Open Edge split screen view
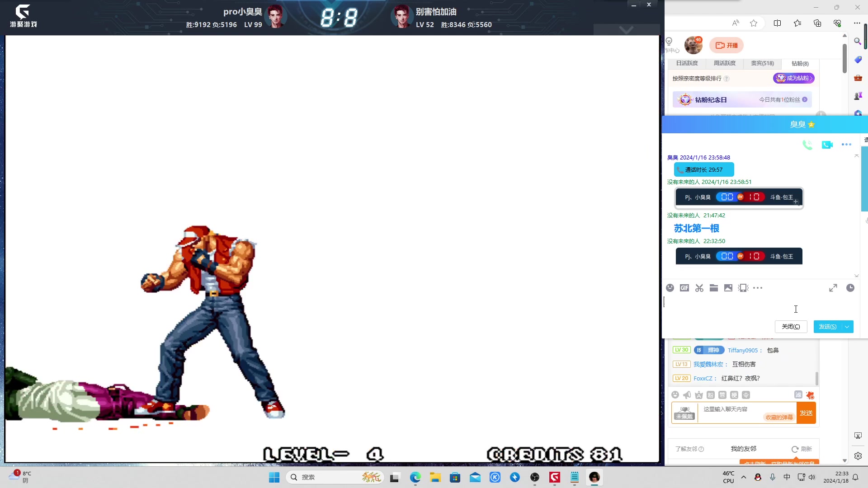Viewport: 868px width, 488px height. 778,23
